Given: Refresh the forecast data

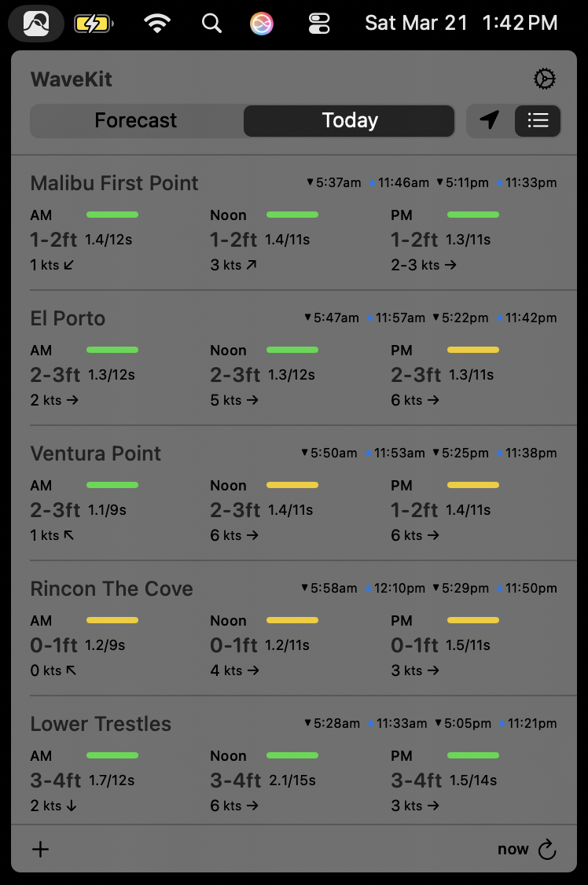Looking at the screenshot, I should [547, 849].
